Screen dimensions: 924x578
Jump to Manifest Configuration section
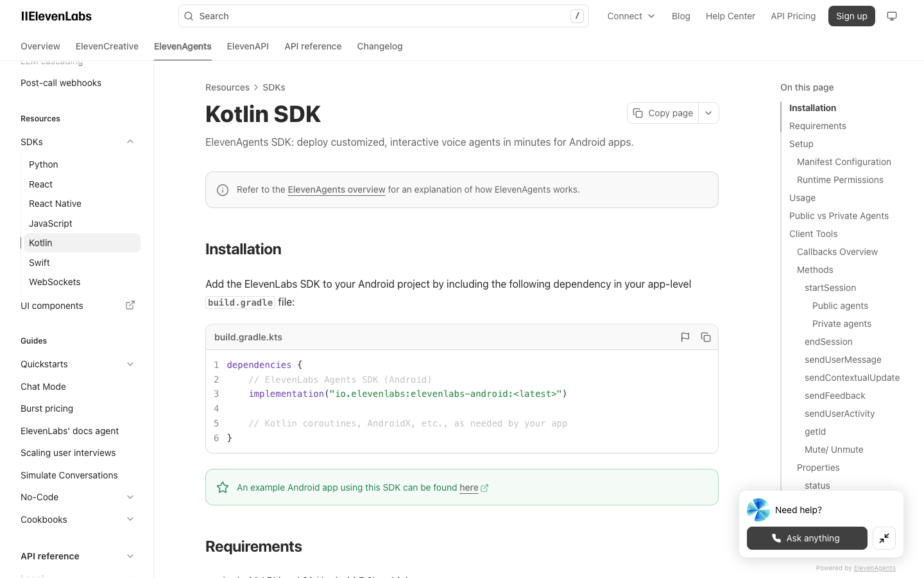[x=844, y=162]
